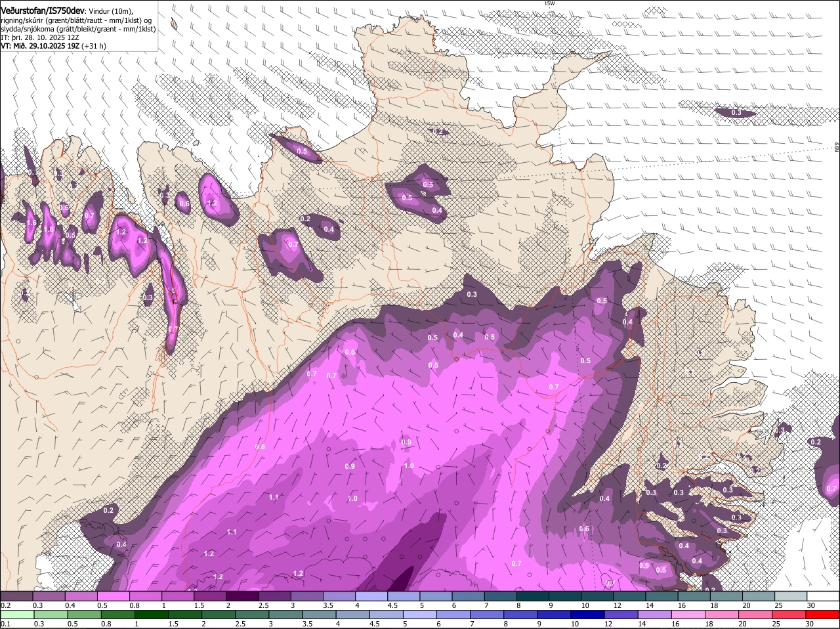Select lower legend lavender swatch 14 to 16
840x629 pixels.
point(654,615)
